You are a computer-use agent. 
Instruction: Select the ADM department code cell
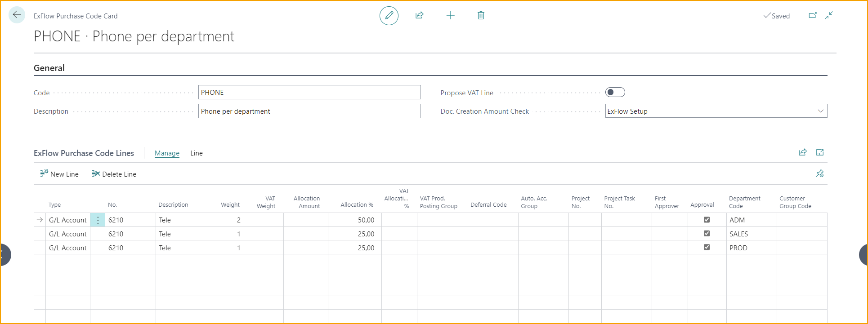point(752,220)
